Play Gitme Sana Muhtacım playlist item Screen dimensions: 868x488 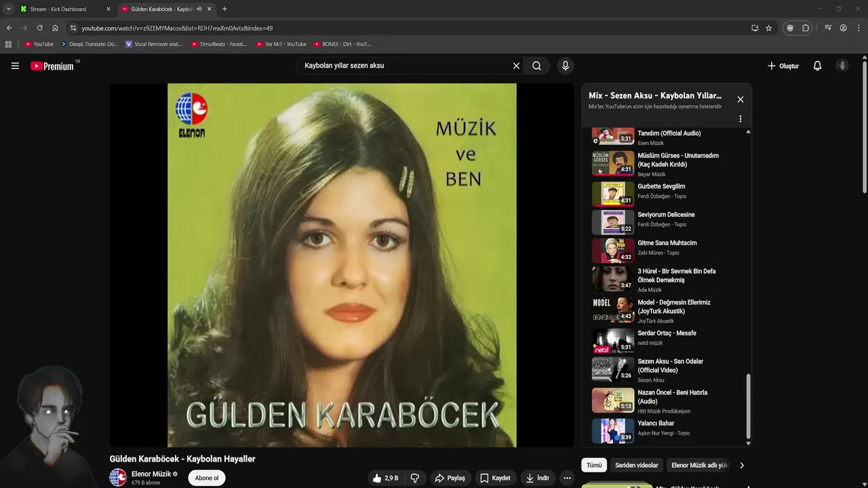tap(668, 251)
